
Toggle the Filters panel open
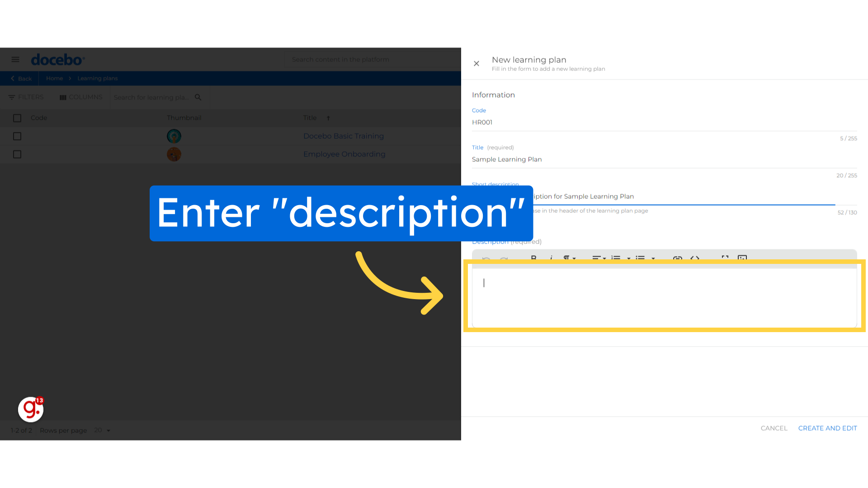[26, 97]
